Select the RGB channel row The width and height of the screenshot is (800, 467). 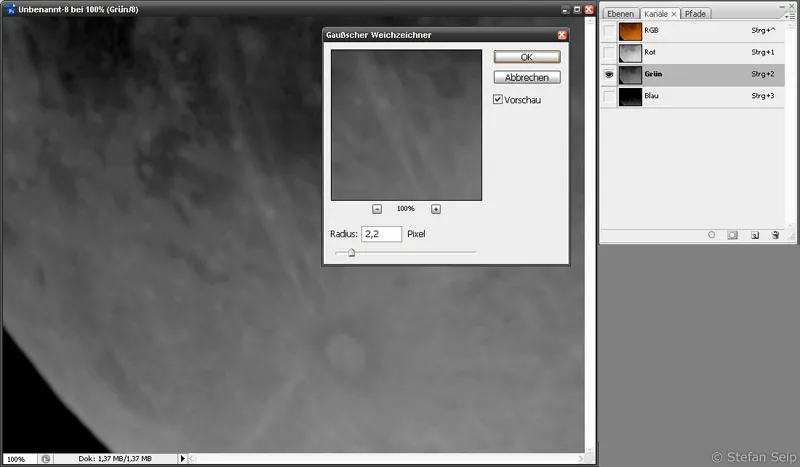[x=692, y=31]
